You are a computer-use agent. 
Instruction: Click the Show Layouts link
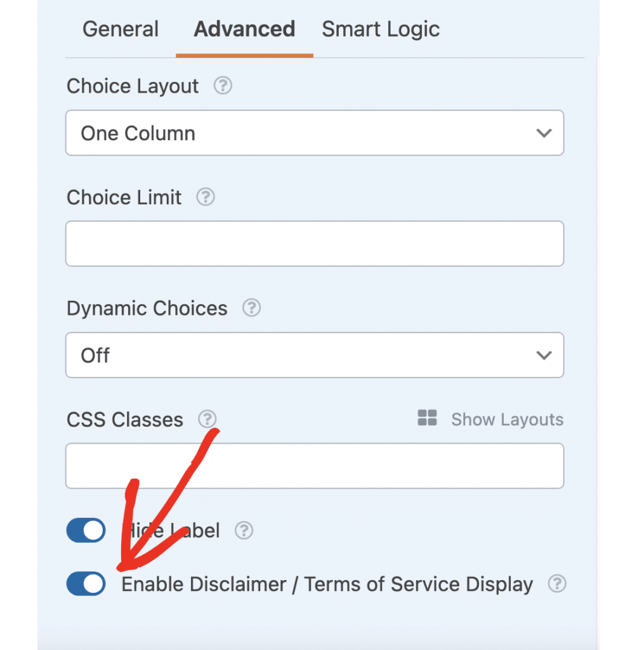pos(506,420)
